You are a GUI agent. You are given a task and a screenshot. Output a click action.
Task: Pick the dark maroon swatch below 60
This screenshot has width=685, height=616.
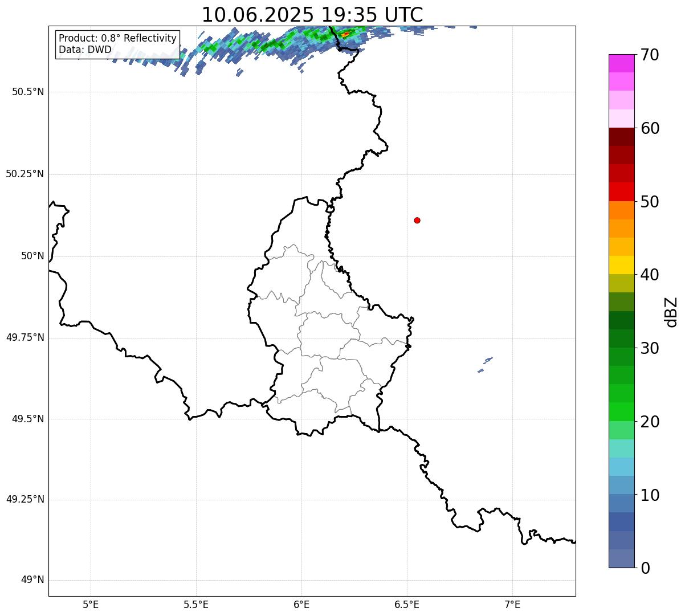coord(621,137)
